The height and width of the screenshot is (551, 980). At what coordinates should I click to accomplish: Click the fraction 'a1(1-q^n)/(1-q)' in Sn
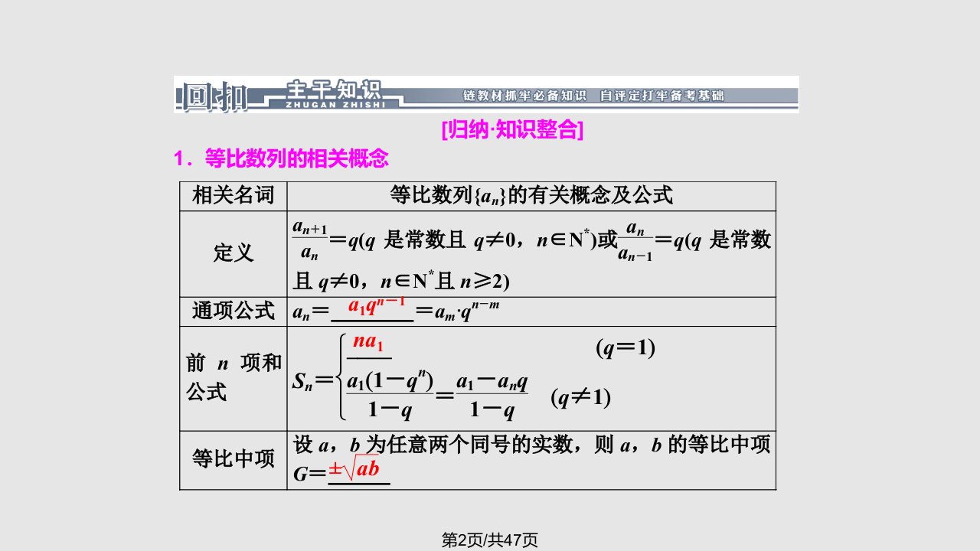pos(390,395)
